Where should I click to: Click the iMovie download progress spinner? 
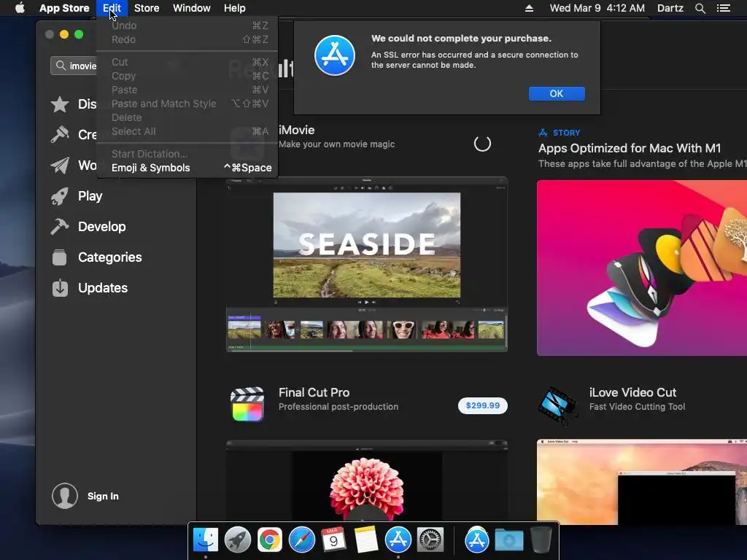pyautogui.click(x=482, y=144)
